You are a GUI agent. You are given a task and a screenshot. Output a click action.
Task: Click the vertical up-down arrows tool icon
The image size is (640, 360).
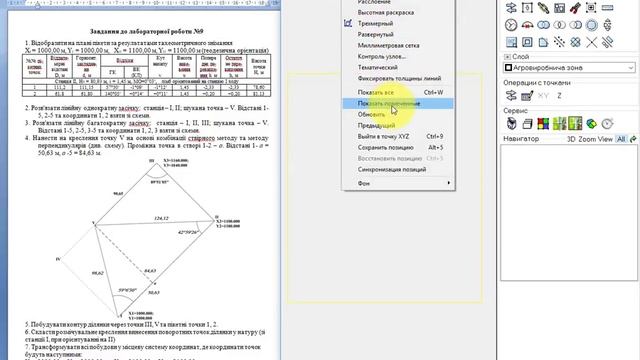[x=607, y=25]
